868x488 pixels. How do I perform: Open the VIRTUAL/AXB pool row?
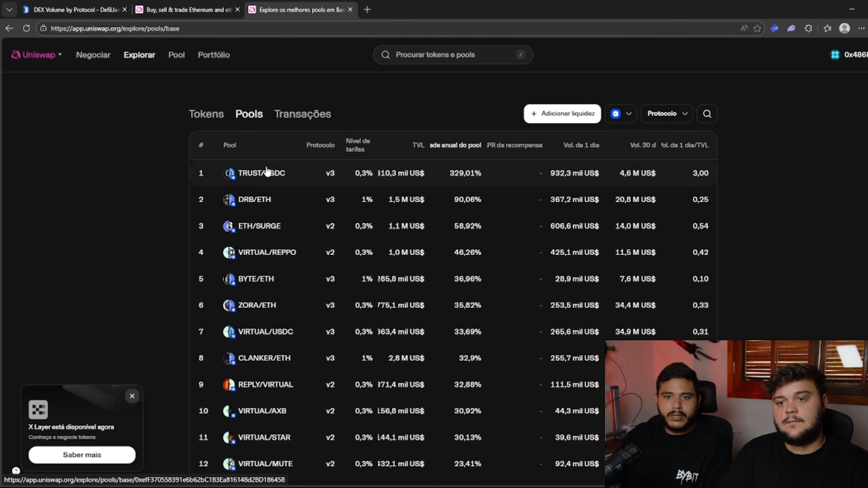397,411
